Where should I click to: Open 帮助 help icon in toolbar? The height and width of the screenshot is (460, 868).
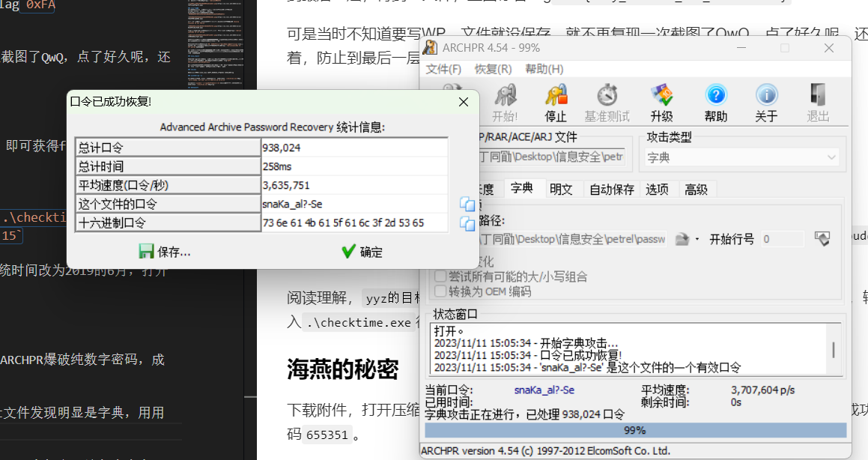click(x=716, y=103)
